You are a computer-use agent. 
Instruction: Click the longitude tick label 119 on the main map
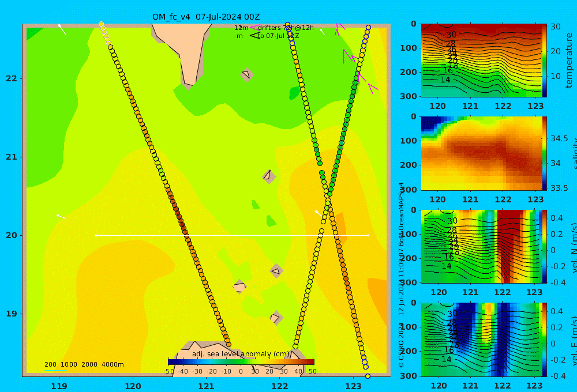click(59, 386)
